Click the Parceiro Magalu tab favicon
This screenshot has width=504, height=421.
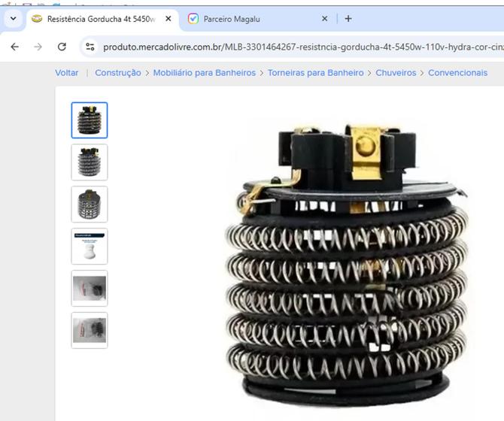(x=193, y=19)
